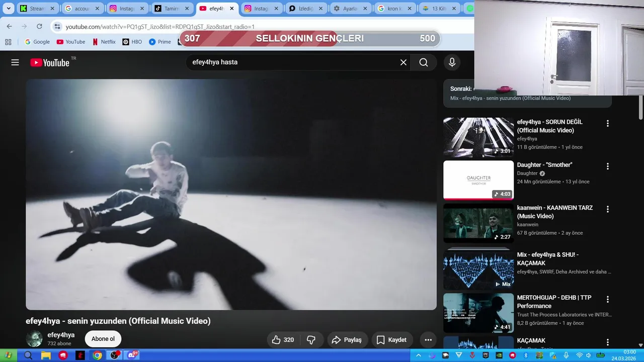Click the system tray volume icon
Screen dimensions: 644x362
[x=589, y=355]
